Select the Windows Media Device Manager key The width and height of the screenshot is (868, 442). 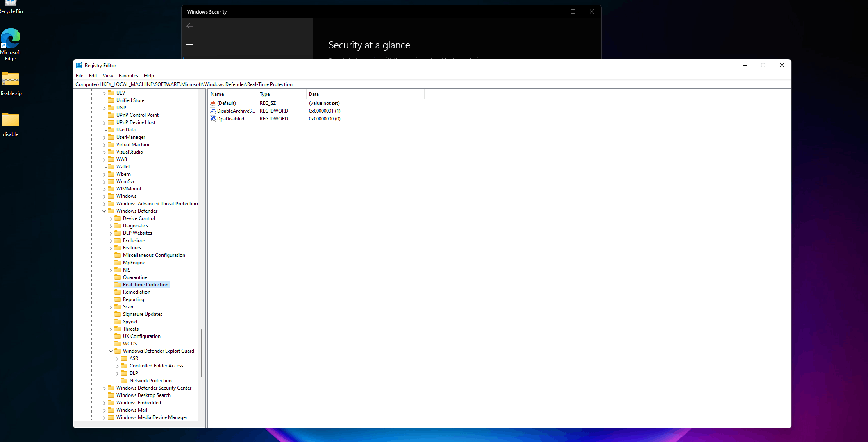pos(152,417)
